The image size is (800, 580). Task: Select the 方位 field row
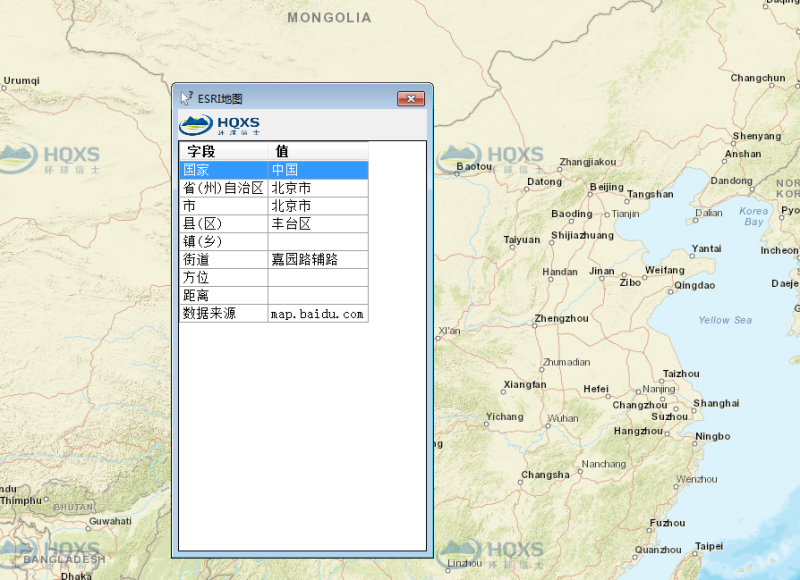(x=223, y=278)
